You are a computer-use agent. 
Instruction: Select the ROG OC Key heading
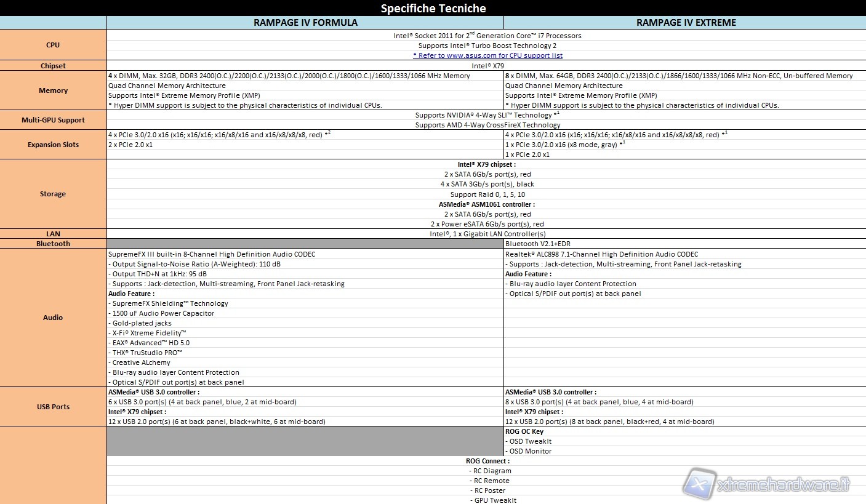pos(524,431)
